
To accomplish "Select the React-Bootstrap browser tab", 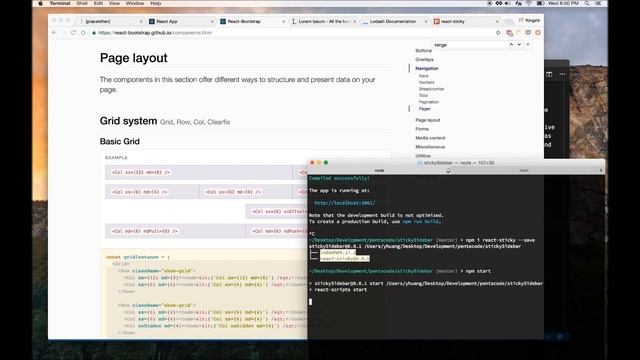I will (252, 21).
